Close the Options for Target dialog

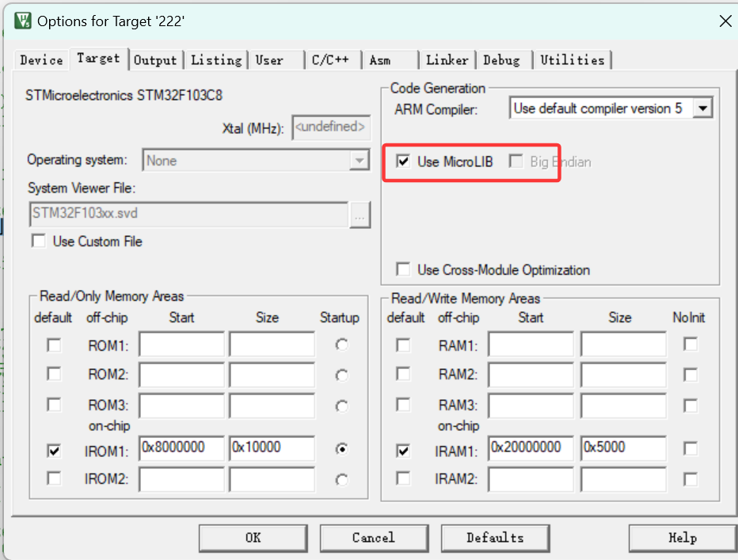(x=725, y=21)
